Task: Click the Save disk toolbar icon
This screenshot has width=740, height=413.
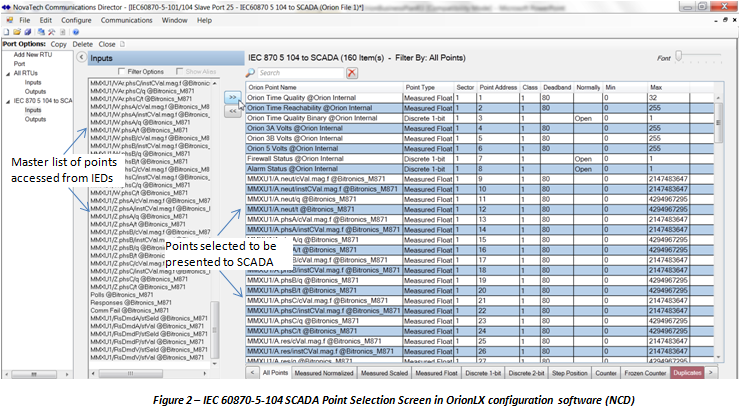Action: pyautogui.click(x=27, y=32)
